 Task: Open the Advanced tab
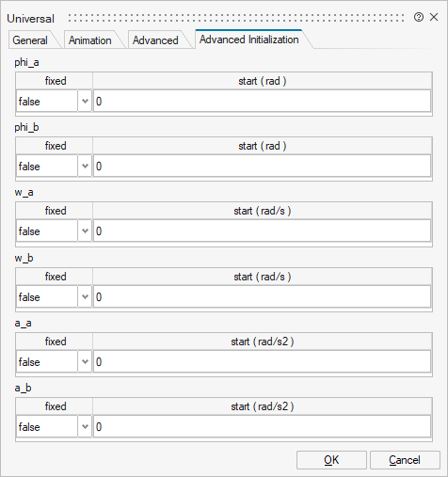coord(155,40)
